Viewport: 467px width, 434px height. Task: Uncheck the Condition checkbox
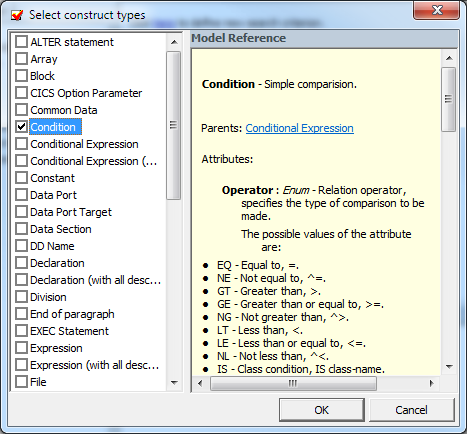coord(21,127)
